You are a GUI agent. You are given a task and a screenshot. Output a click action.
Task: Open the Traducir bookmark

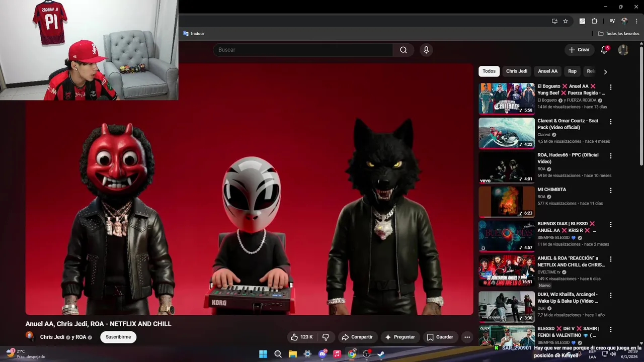194,34
